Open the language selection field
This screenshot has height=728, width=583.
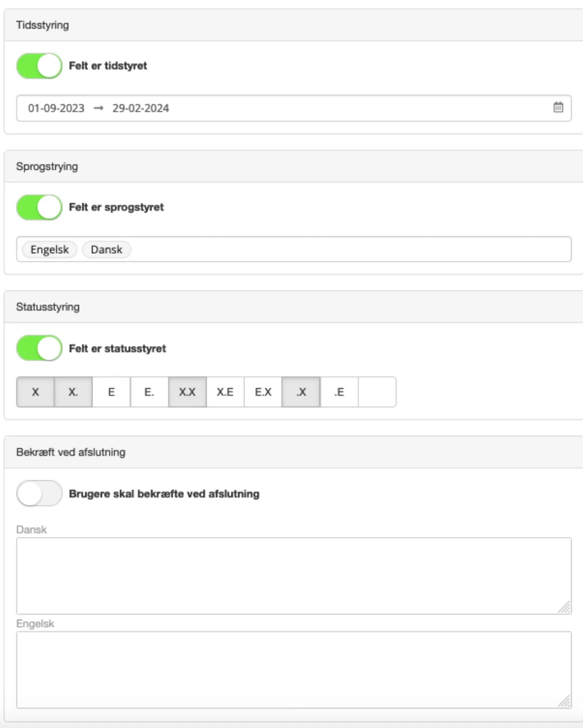(352, 249)
